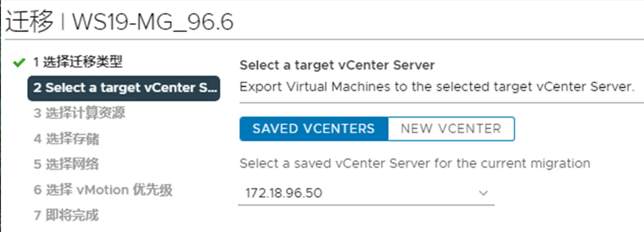
Task: Click the 迁移 dialog title
Action: coord(29,21)
